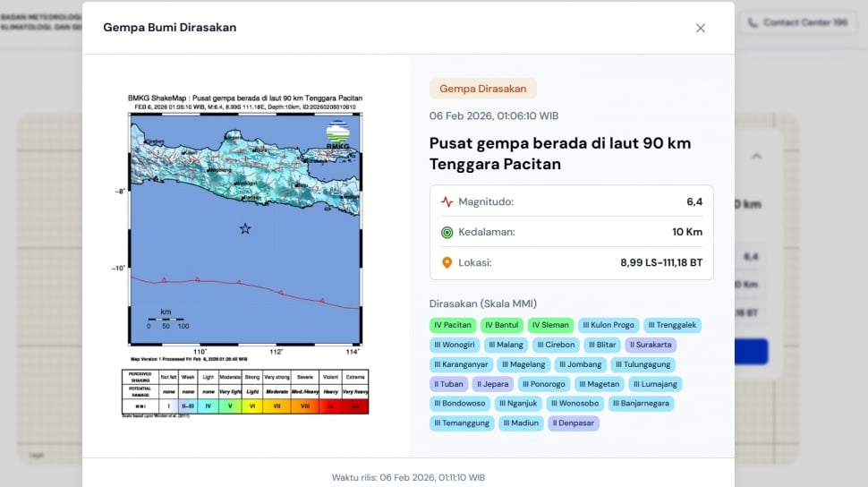Select the Gempa Dirasakan badge

click(482, 89)
